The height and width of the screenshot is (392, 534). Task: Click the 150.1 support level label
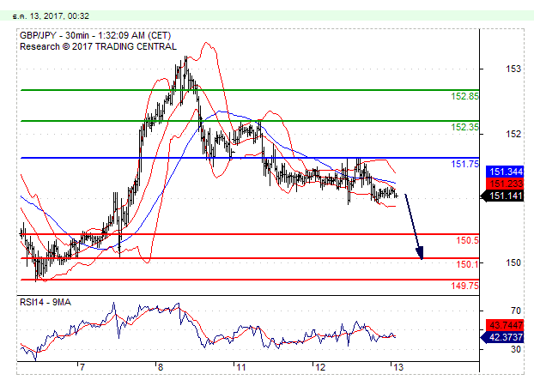(467, 264)
